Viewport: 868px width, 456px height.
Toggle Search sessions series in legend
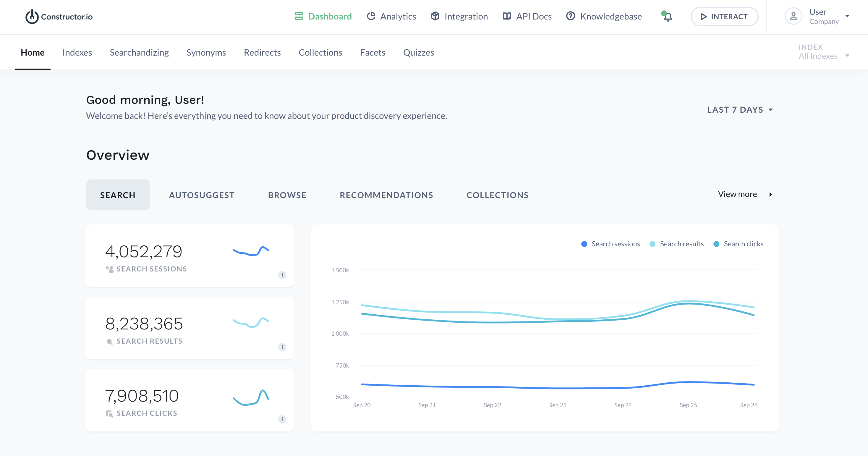(x=610, y=244)
